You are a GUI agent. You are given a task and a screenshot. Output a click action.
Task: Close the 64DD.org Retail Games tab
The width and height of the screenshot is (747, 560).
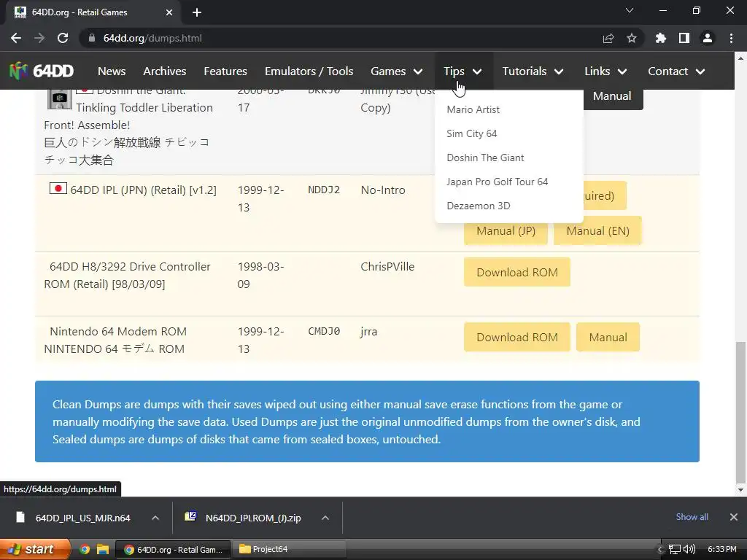click(169, 12)
